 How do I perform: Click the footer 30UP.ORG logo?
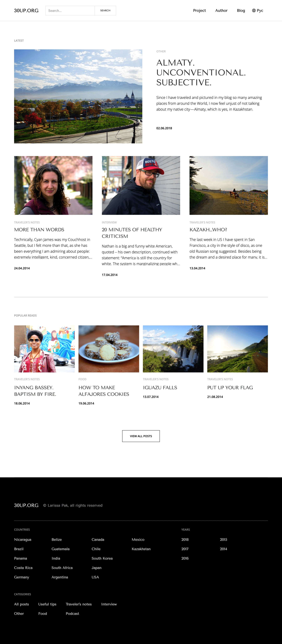(26, 505)
